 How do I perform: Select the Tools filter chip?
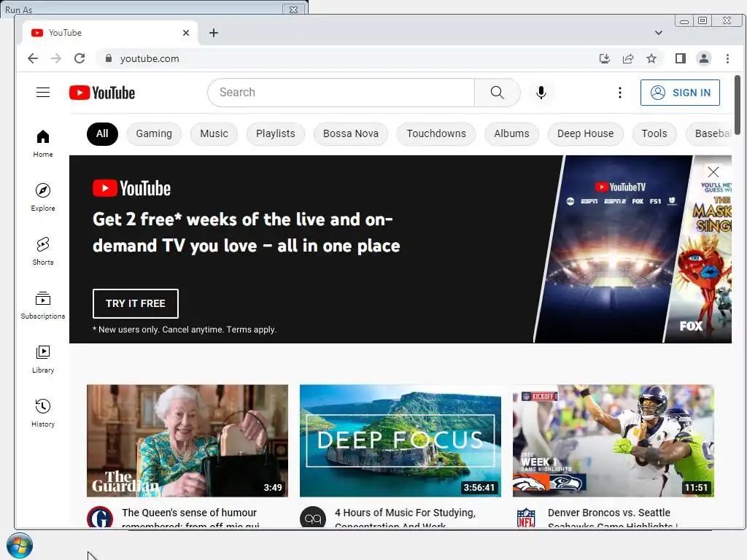click(654, 134)
